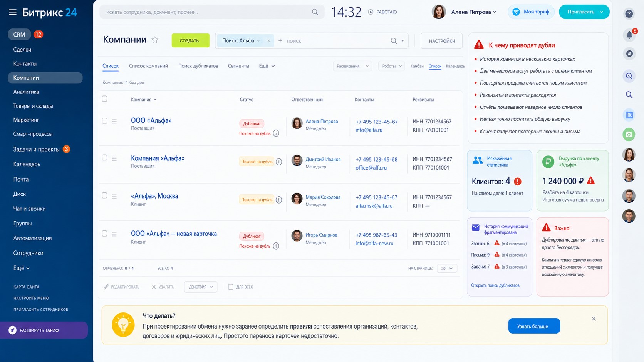Viewport: 644px width, 362px height.
Task: Open row menu for Компания «Альфа»
Action: (x=114, y=158)
